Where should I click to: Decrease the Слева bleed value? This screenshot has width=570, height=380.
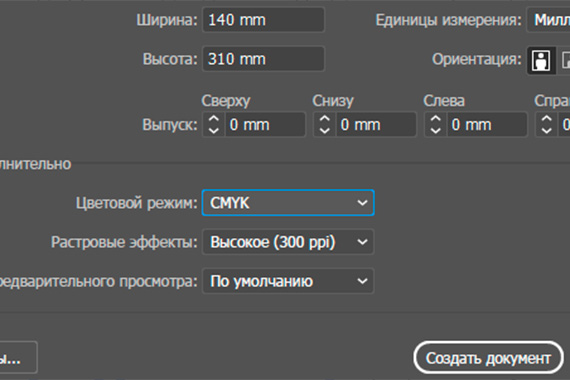click(x=435, y=130)
